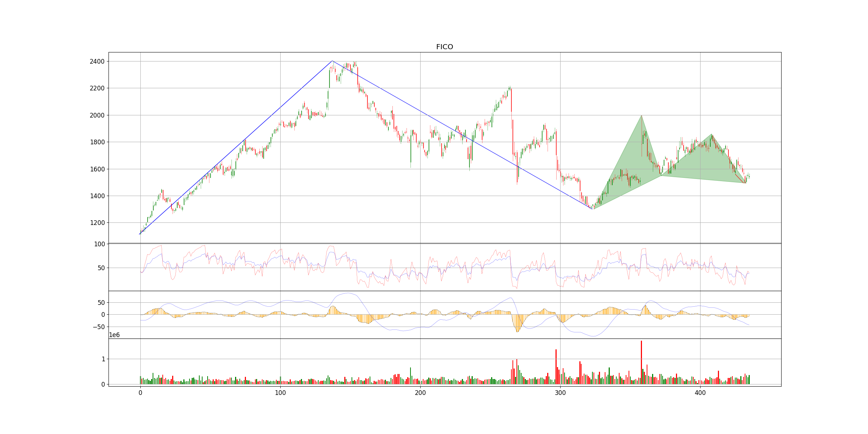The image size is (868, 434).
Task: Click the x-axis tick label 100
Action: click(280, 392)
